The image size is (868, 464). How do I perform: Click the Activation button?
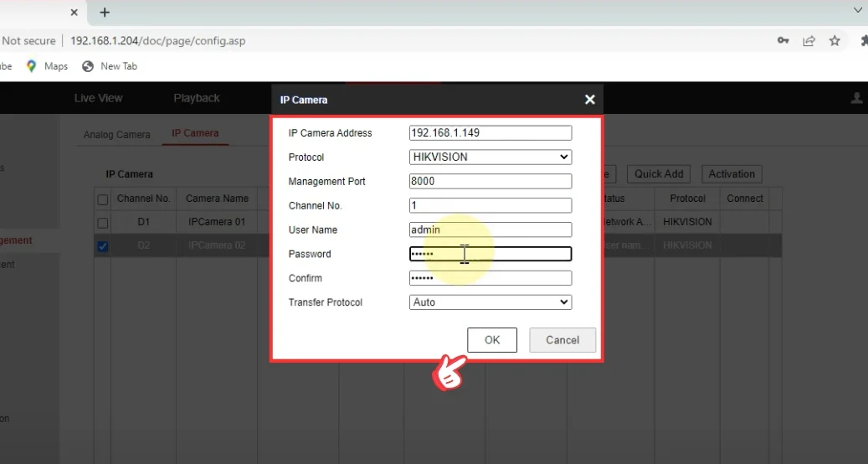(732, 174)
